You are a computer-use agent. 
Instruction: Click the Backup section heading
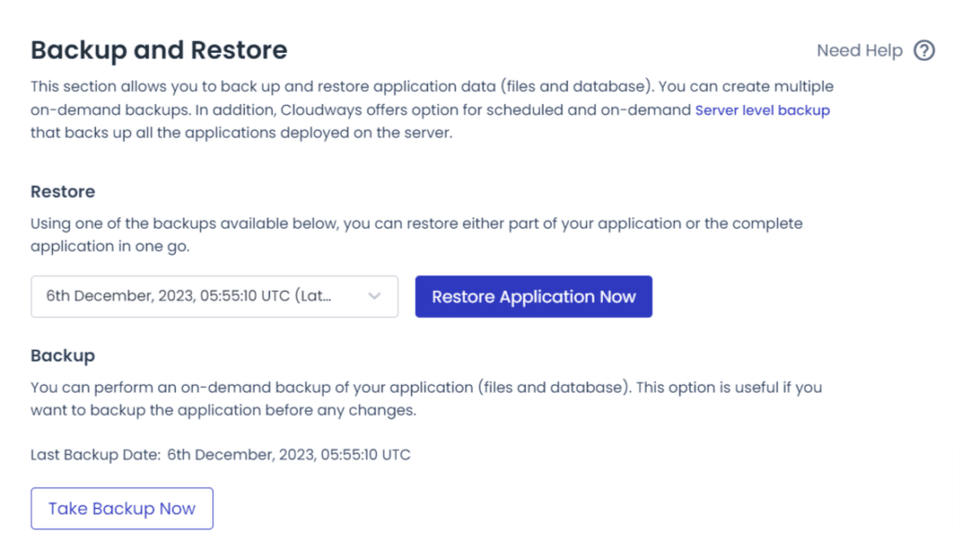pyautogui.click(x=61, y=355)
